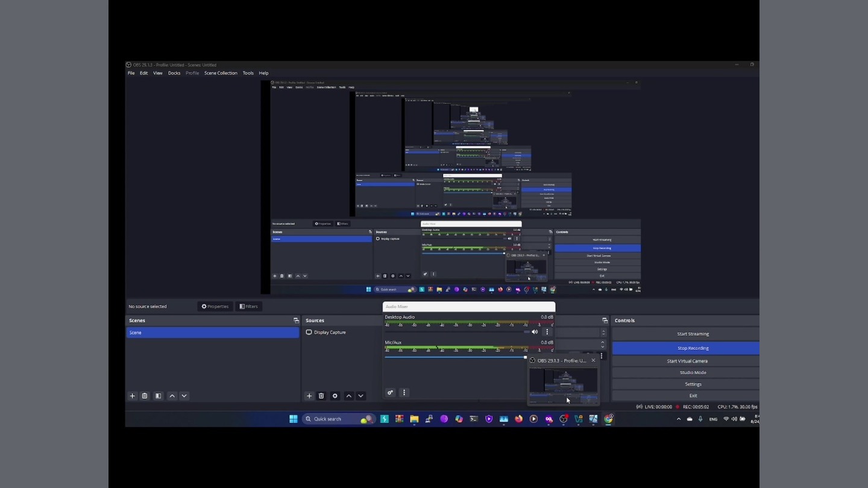Click the 'No source selected' label

click(x=148, y=307)
